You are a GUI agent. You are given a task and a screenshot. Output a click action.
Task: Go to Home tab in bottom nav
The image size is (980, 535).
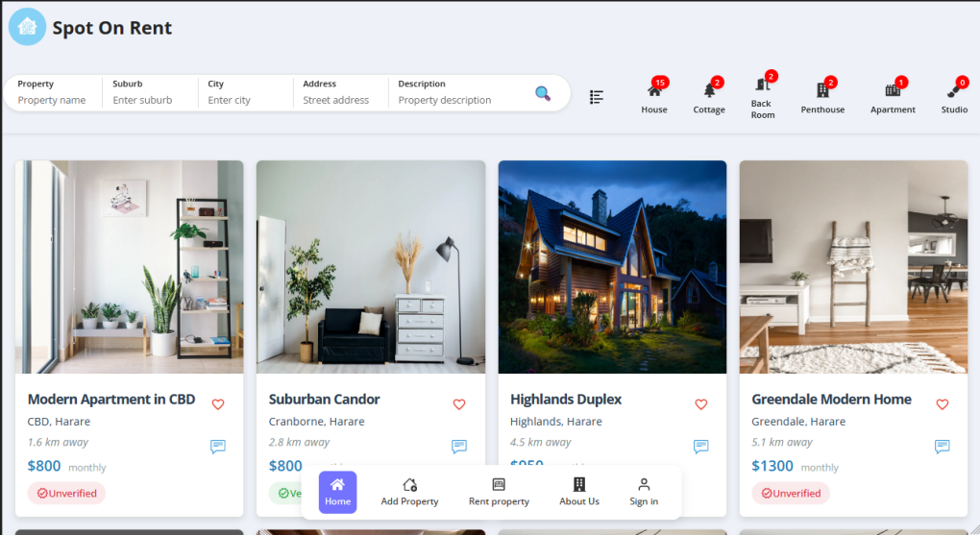[337, 492]
